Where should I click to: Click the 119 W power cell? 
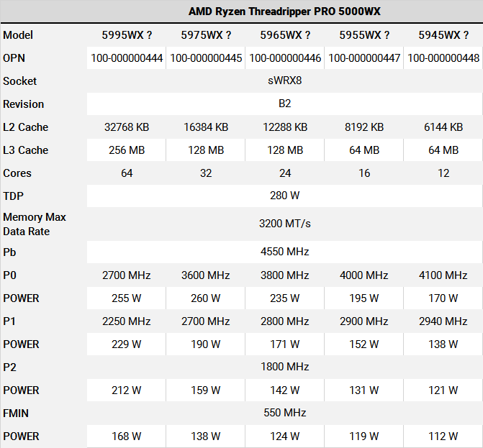click(x=364, y=436)
